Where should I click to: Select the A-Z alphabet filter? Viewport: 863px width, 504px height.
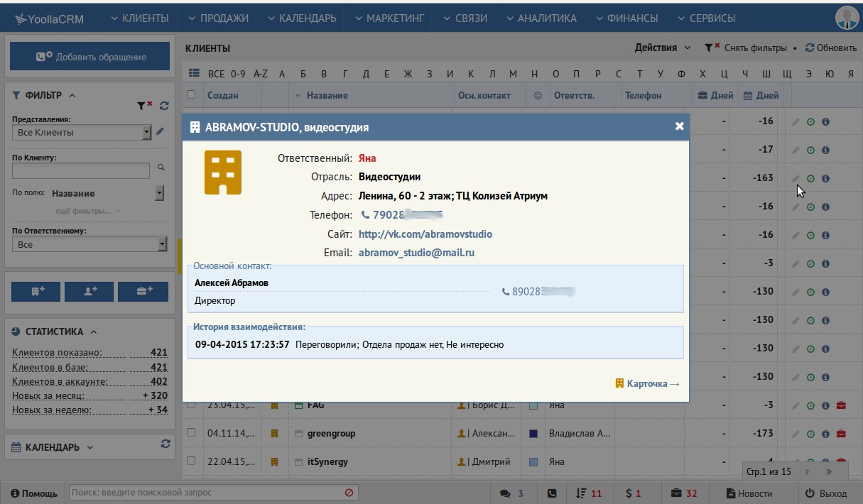(x=261, y=74)
